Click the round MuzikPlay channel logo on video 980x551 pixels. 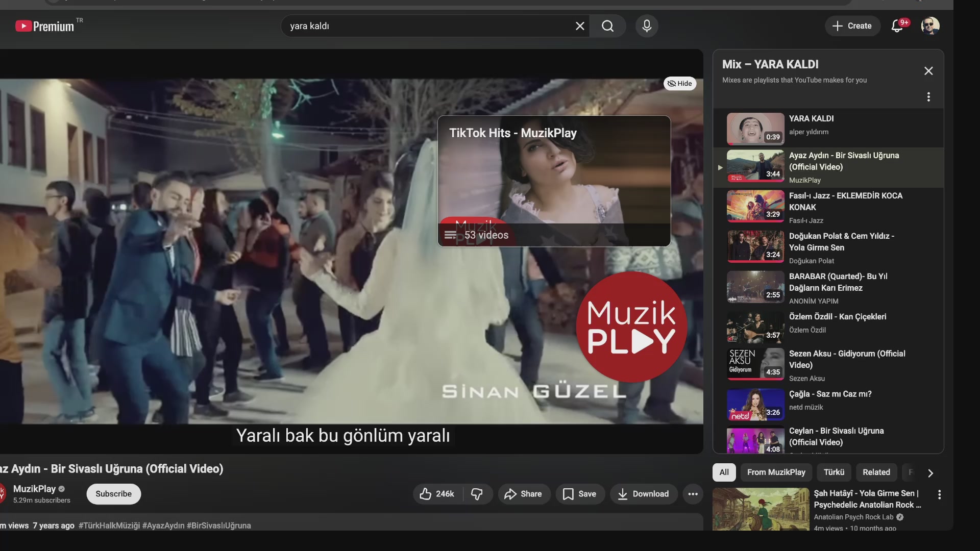click(632, 327)
